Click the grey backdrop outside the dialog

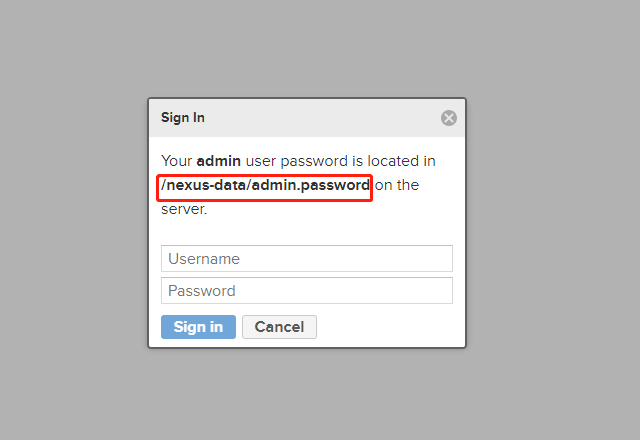(x=70, y=220)
